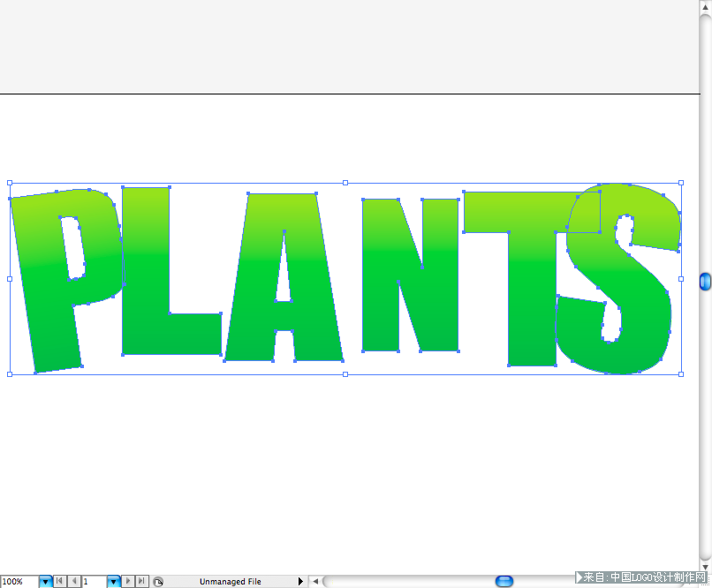Click the vertical scrollbar up arrow
Screen dimensions: 712x588
coord(705,7)
